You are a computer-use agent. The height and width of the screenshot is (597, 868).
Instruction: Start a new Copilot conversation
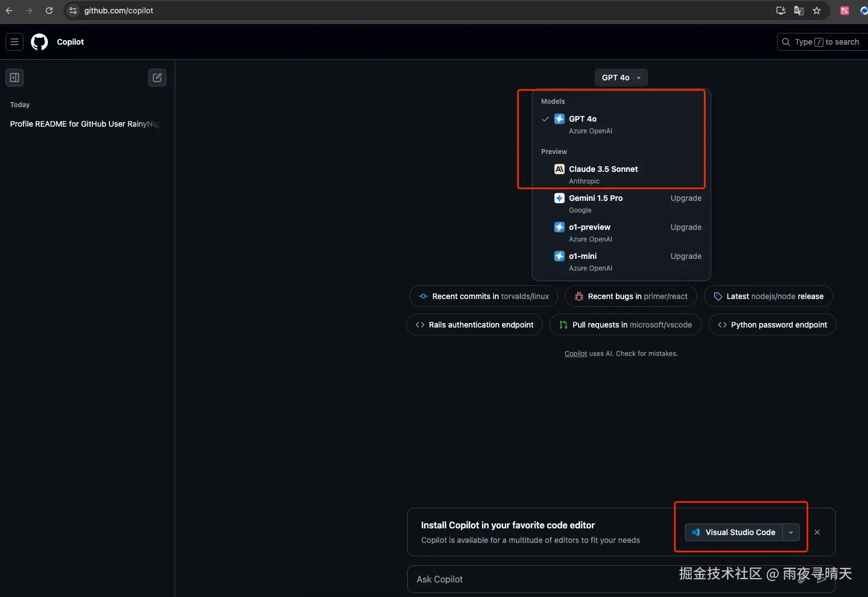[x=157, y=78]
